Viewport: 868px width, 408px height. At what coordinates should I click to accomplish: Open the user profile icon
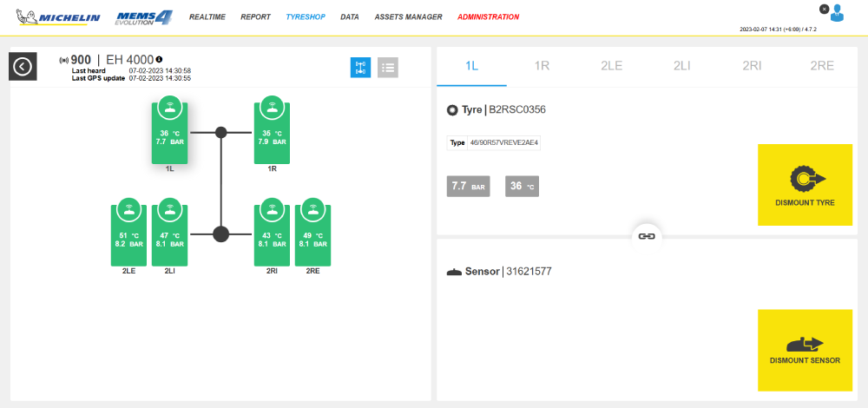(838, 13)
